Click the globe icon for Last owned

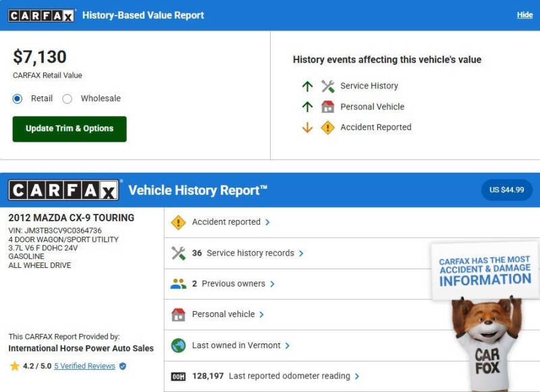[x=178, y=345]
